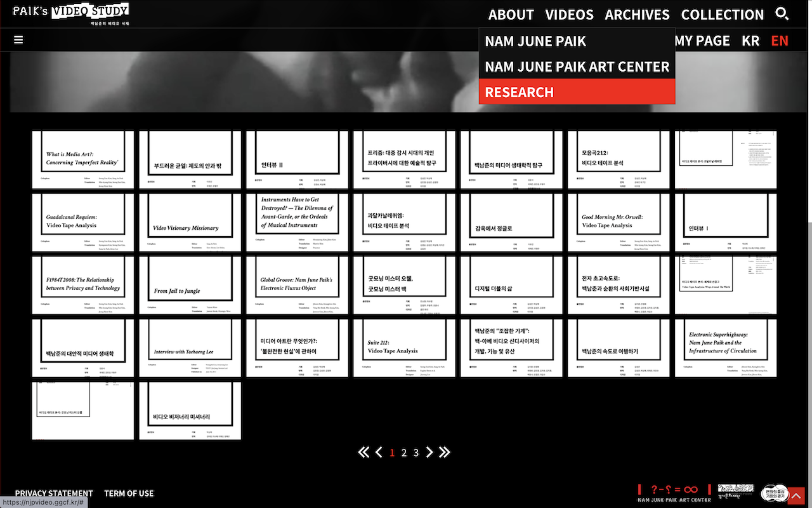Viewport: 812px width, 508px height.
Task: Open 'What is Media Art?' research thumbnail
Action: coord(83,160)
